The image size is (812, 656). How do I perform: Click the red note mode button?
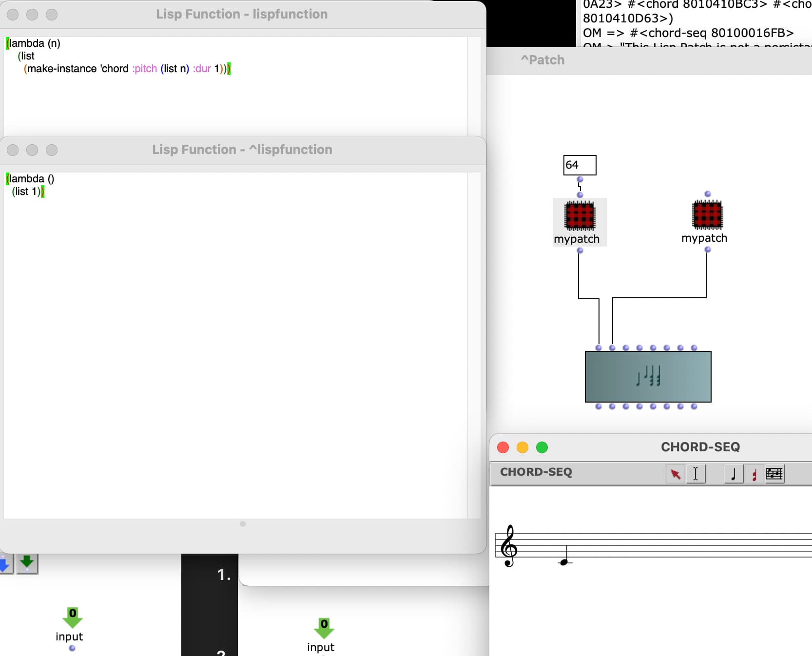point(754,474)
